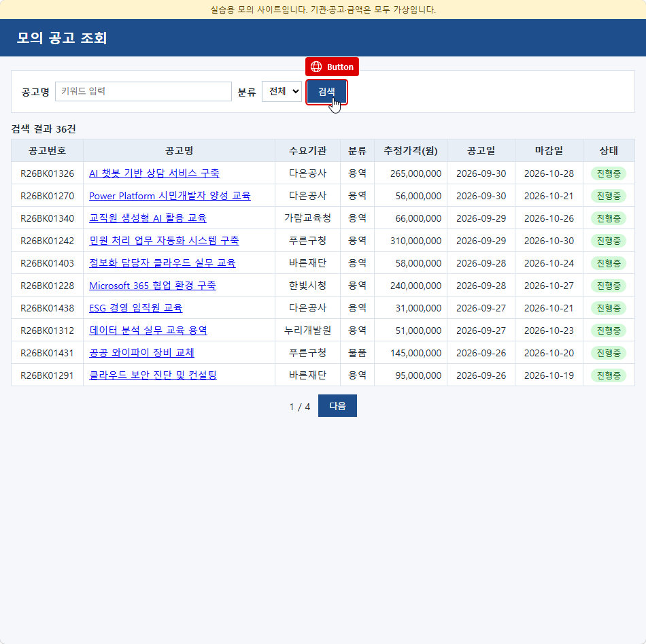646x644 pixels.
Task: Select notice number R26BK01312
Action: coord(48,331)
